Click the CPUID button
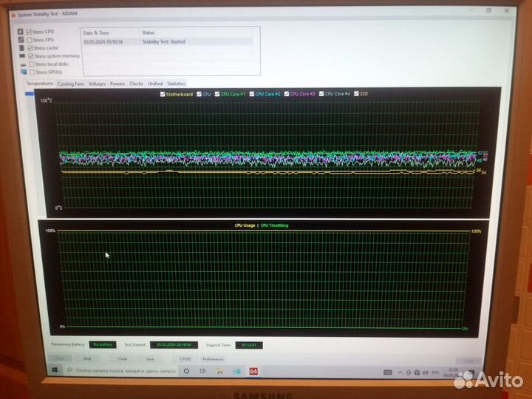532x399 pixels. (x=185, y=359)
